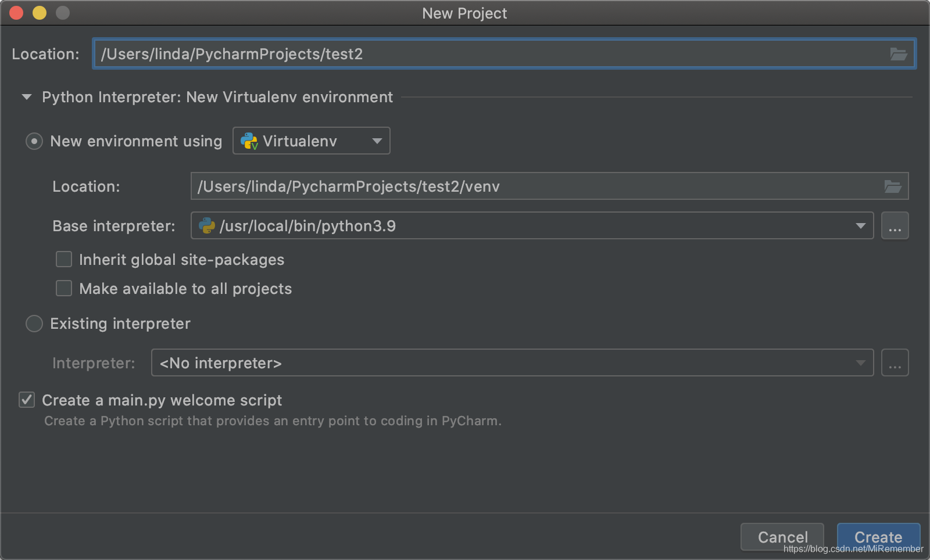This screenshot has width=930, height=560.
Task: Click the Python icon in Base interpreter field
Action: point(207,226)
